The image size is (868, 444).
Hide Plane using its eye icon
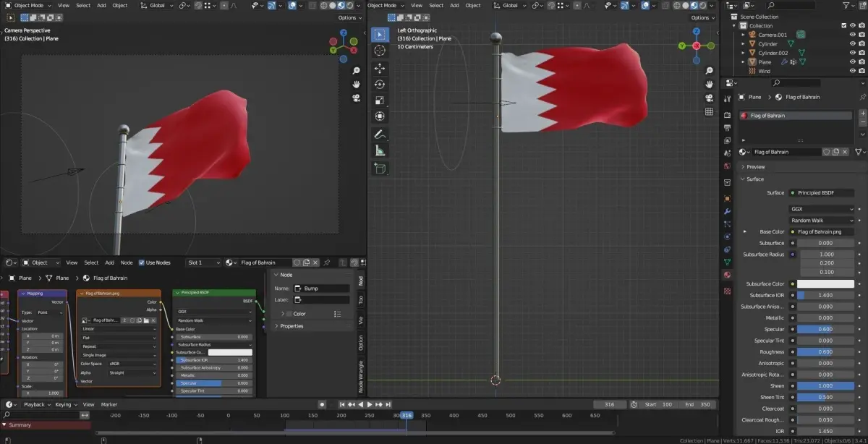point(854,62)
